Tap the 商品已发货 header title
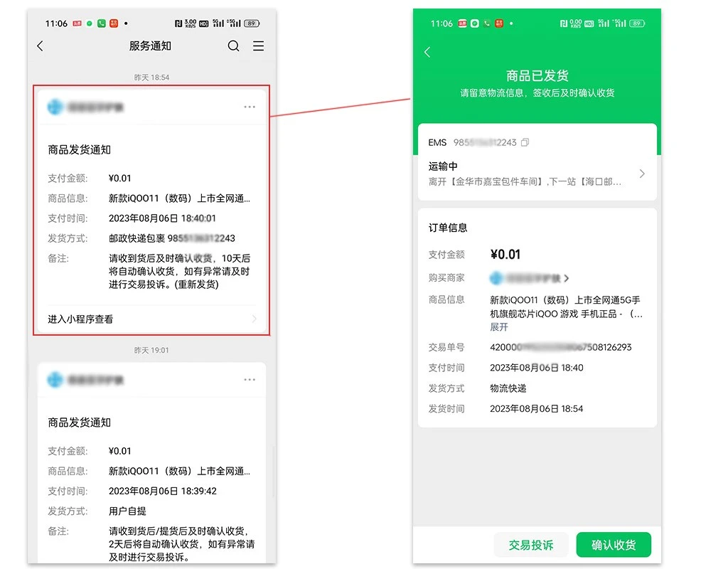Image resolution: width=728 pixels, height=569 pixels. pyautogui.click(x=537, y=75)
